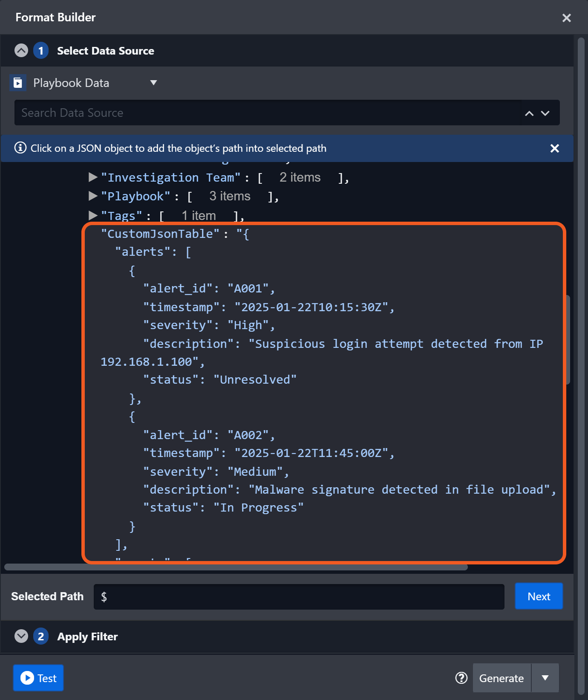This screenshot has height=700, width=588.
Task: Expand the "Playbook" array node
Action: 93,196
